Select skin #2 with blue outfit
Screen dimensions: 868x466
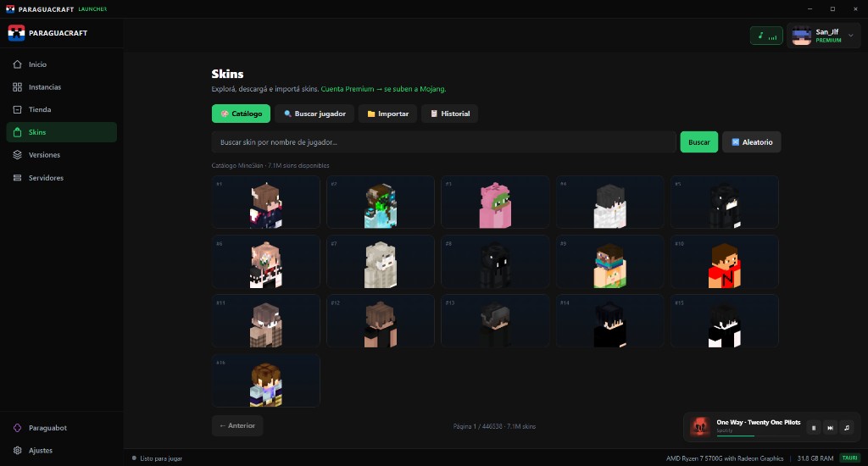[381, 202]
